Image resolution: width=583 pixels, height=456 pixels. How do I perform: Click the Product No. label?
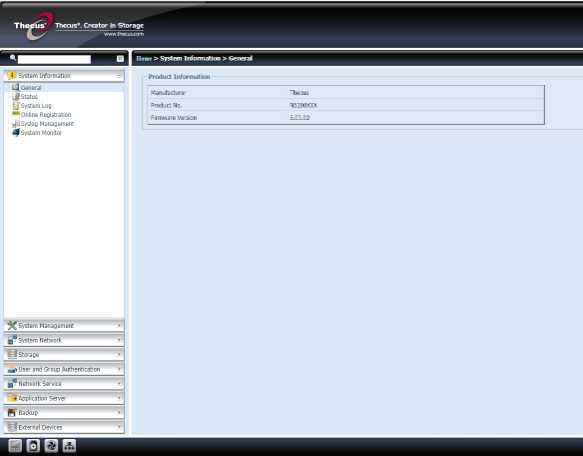coord(166,106)
